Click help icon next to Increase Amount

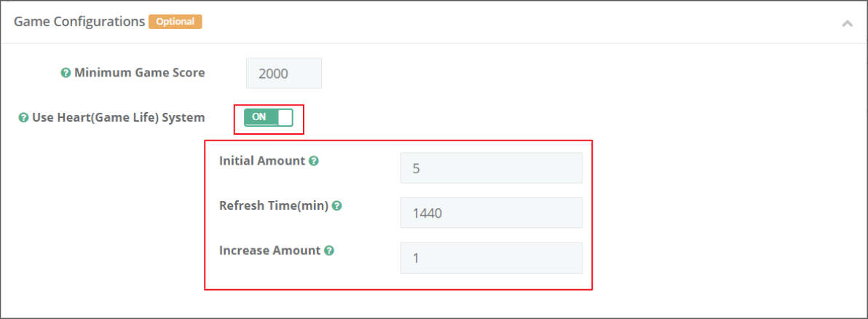pos(329,251)
